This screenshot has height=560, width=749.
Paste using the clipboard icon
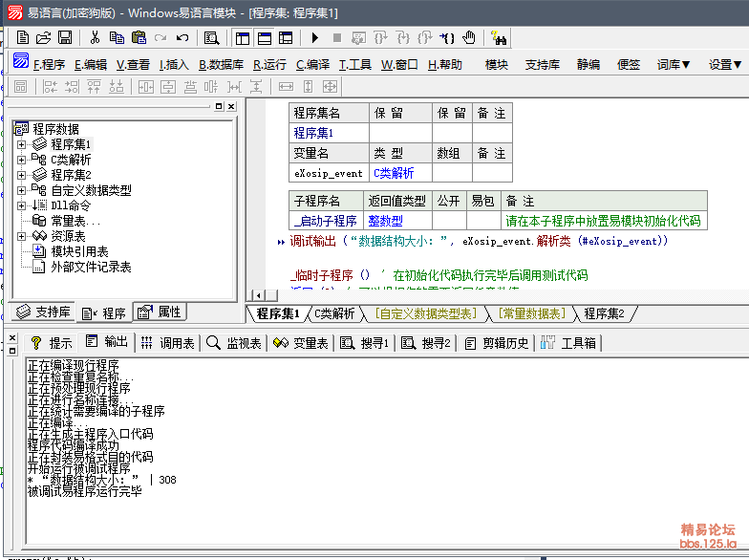pyautogui.click(x=139, y=38)
